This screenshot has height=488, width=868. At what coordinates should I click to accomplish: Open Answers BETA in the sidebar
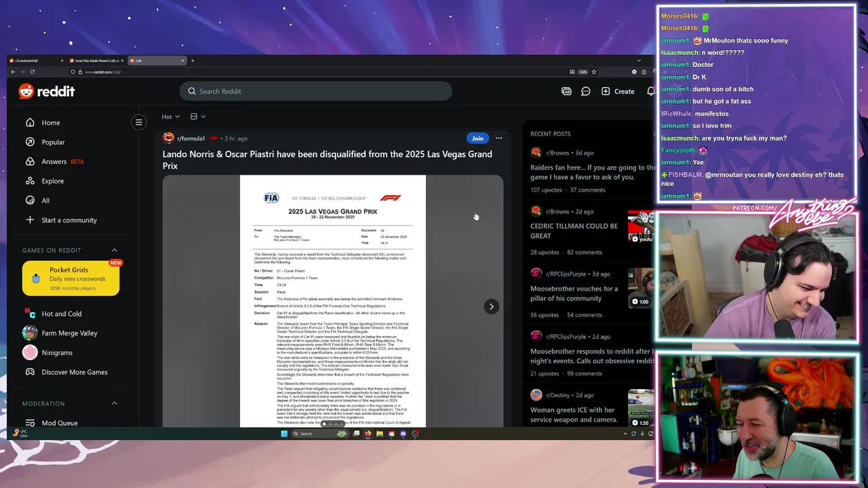(54, 162)
